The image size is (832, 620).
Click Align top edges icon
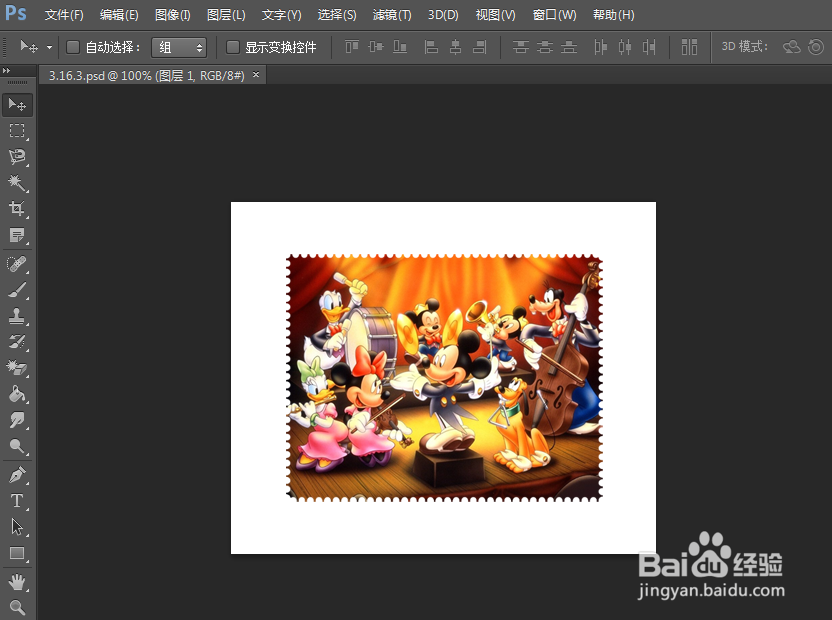click(352, 47)
